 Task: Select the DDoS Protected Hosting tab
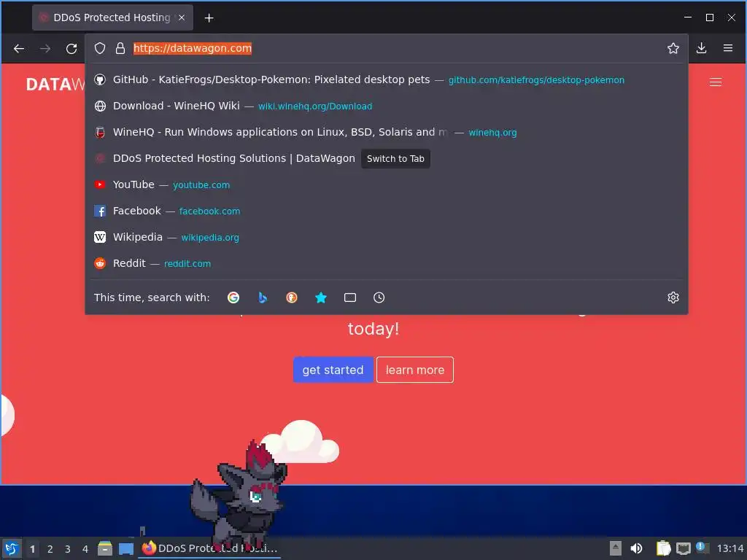coord(112,17)
